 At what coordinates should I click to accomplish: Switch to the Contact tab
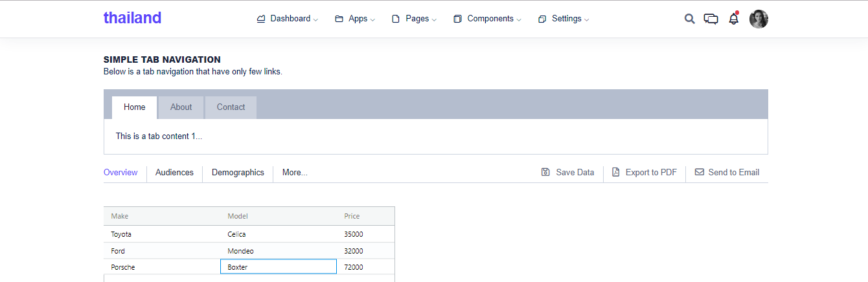[231, 107]
